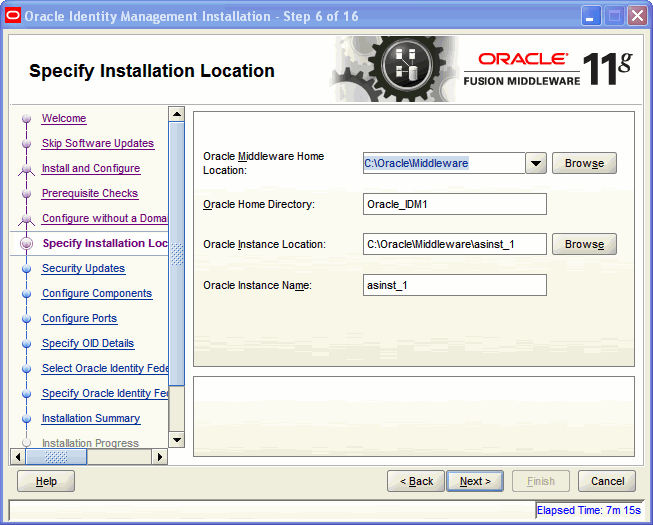Screen dimensions: 653x525
Task: Open Configure Components step
Action: coord(97,293)
